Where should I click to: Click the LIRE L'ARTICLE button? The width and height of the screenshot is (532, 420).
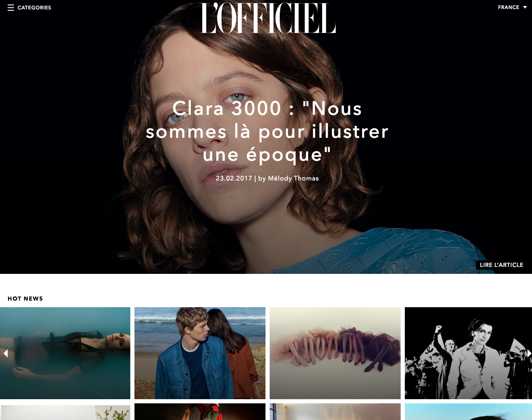[x=501, y=265]
